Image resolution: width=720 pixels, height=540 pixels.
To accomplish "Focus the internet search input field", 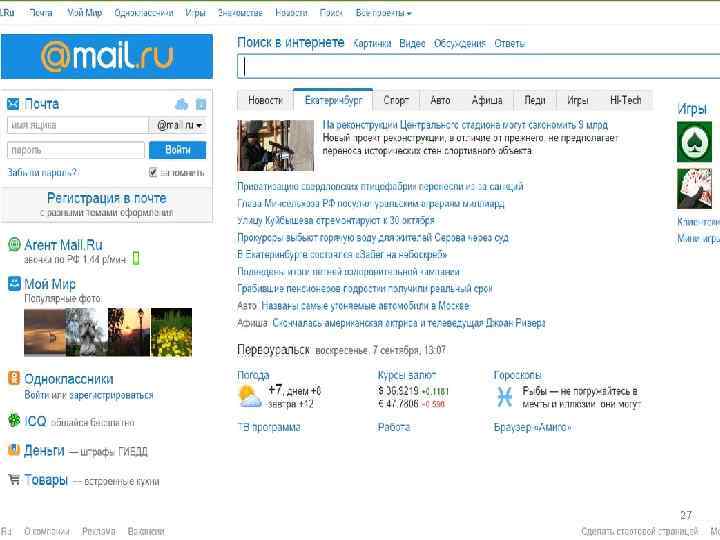I will (478, 67).
